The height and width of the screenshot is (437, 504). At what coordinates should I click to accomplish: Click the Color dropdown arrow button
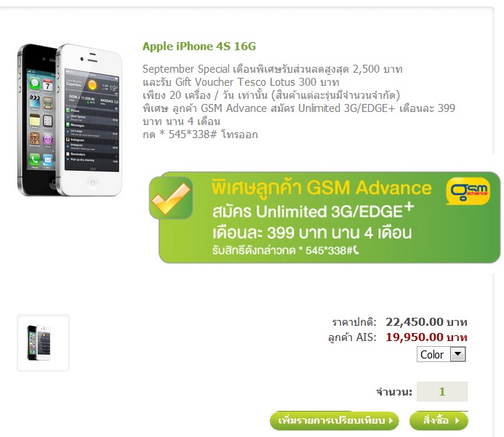tap(457, 354)
